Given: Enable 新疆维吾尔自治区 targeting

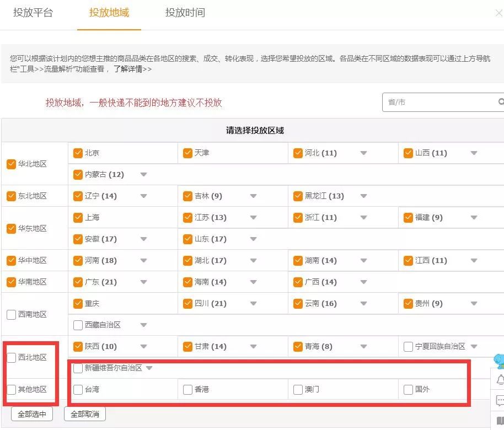Looking at the screenshot, I should pos(78,368).
